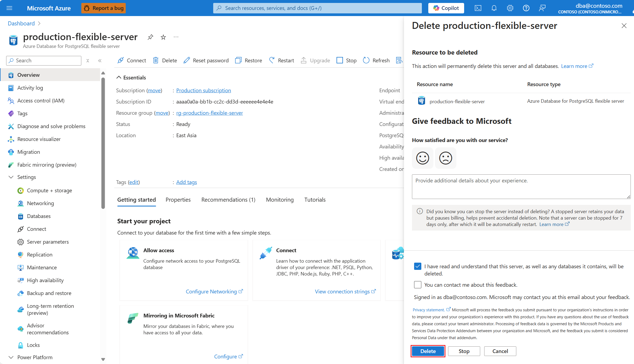Clear the sidebar search box
This screenshot has width=634, height=364.
click(88, 61)
